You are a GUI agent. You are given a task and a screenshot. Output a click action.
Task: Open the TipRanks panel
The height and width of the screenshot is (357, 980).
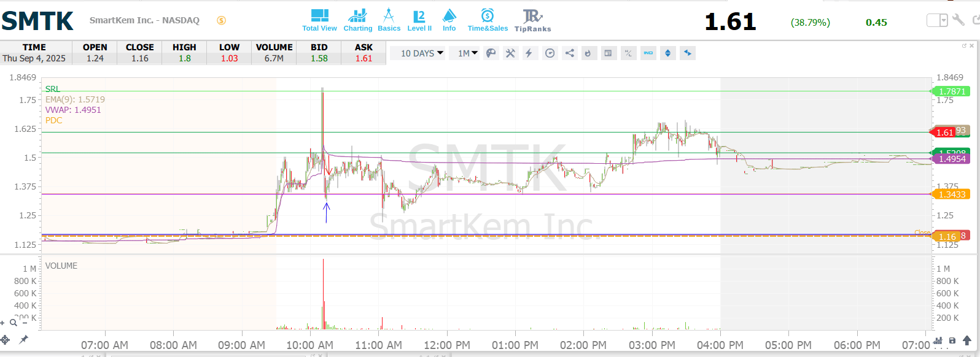532,20
